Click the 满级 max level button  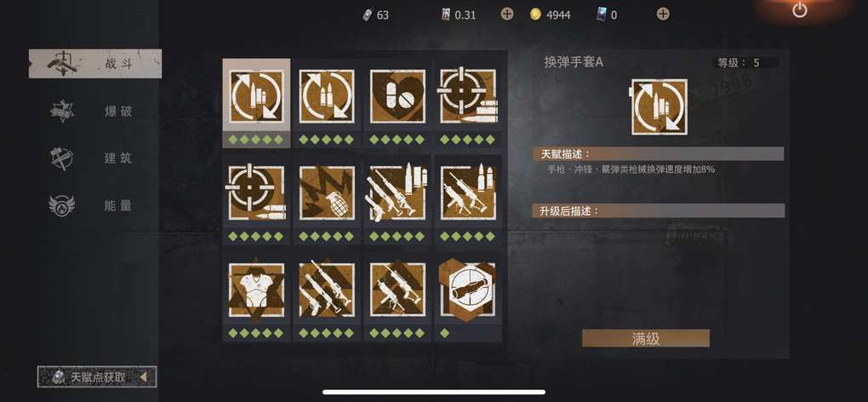pyautogui.click(x=645, y=338)
